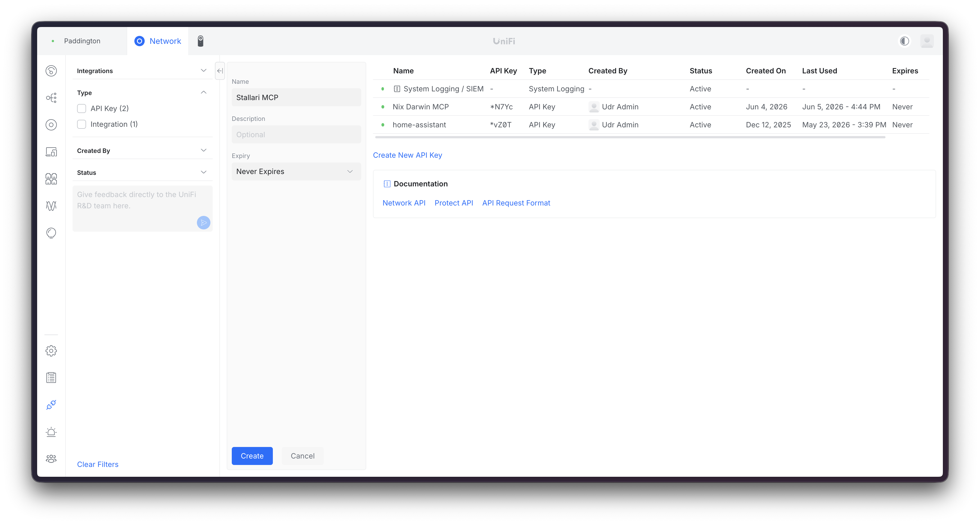This screenshot has height=524, width=980.
Task: Open the Settings gear icon
Action: pyautogui.click(x=51, y=351)
